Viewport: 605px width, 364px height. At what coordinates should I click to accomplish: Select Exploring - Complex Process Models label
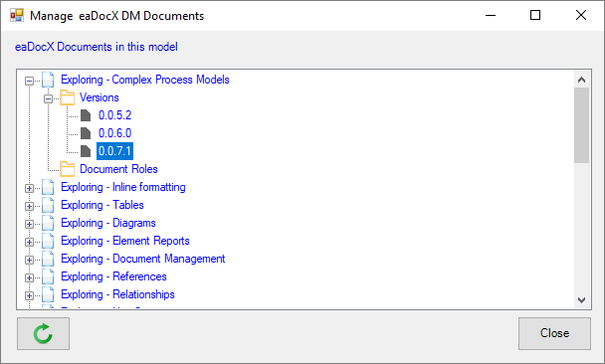145,80
